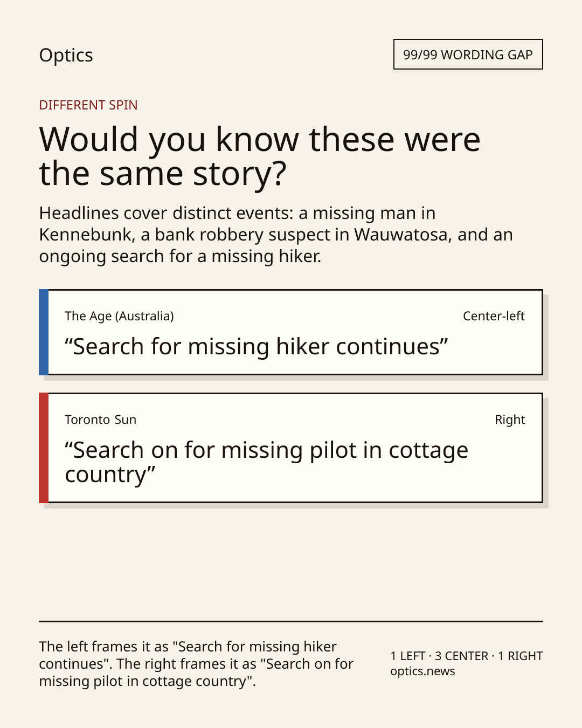Click the Optics logo text

(66, 55)
